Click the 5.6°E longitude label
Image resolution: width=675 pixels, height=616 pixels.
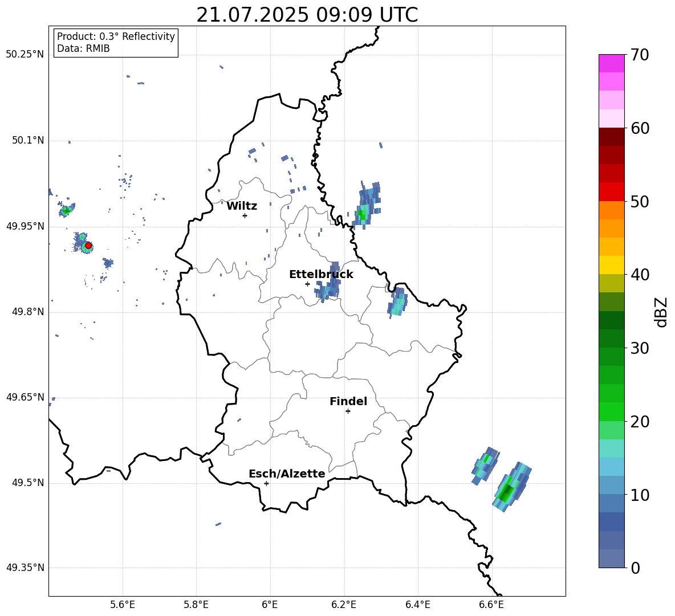click(123, 605)
